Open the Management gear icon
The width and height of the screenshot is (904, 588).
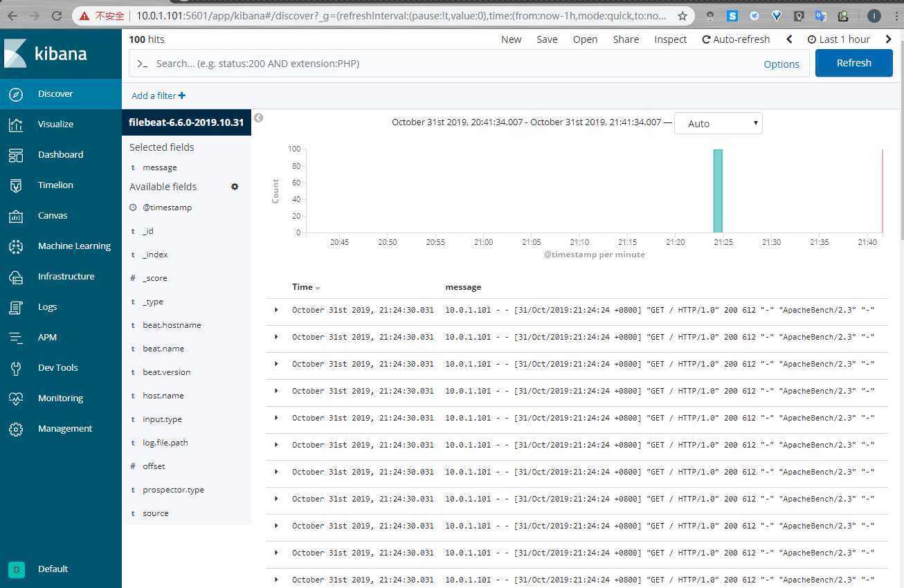click(16, 429)
